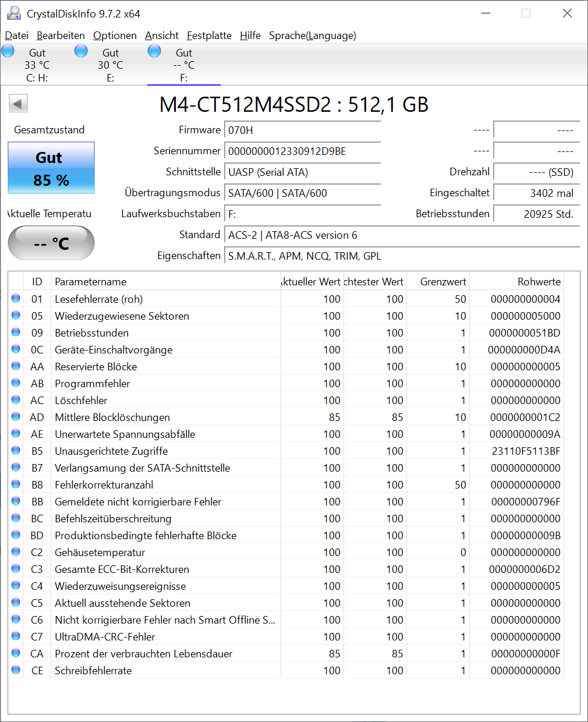
Task: Click status orb for drive E:
Action: (x=82, y=51)
